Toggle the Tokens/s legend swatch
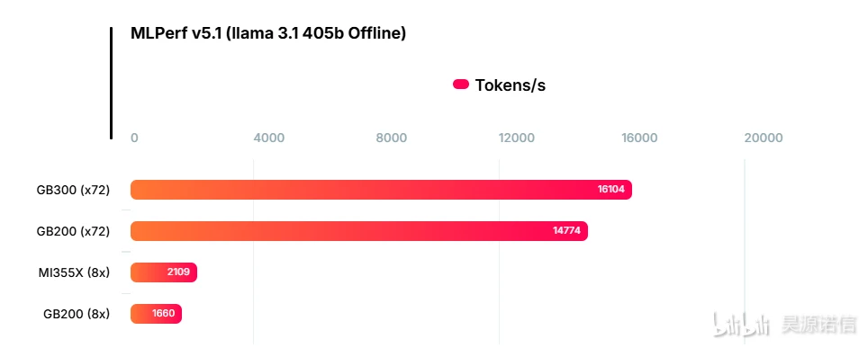868x348 pixels. click(461, 85)
